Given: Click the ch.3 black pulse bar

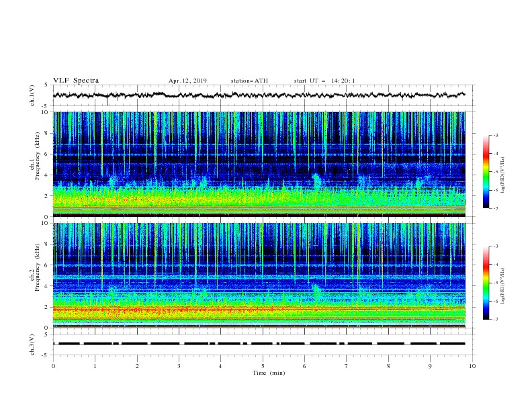Looking at the screenshot, I should pos(259,344).
